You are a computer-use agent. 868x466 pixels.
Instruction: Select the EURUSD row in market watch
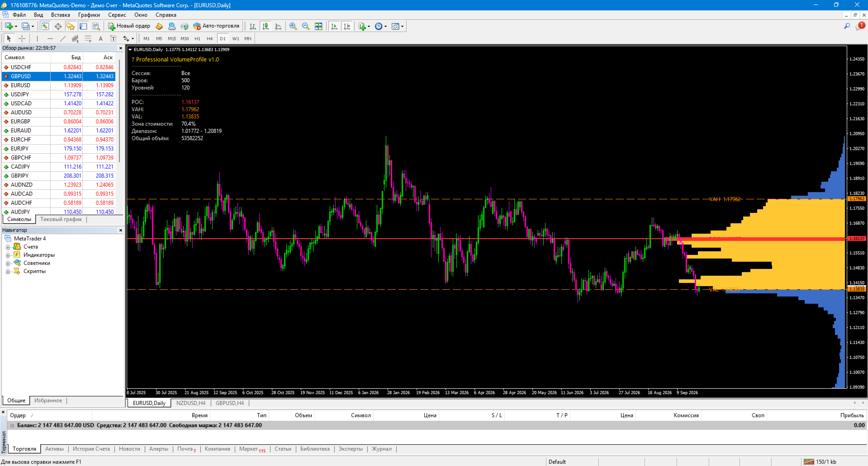pyautogui.click(x=59, y=85)
